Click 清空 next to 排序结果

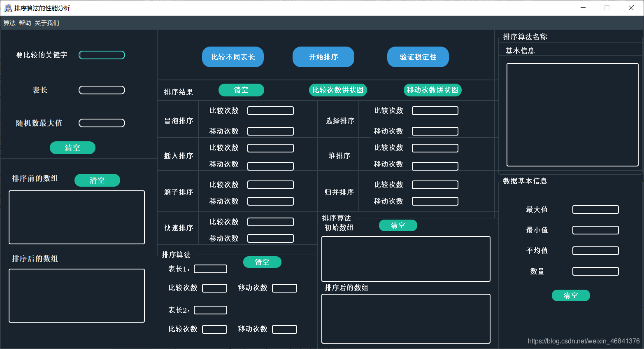(241, 90)
